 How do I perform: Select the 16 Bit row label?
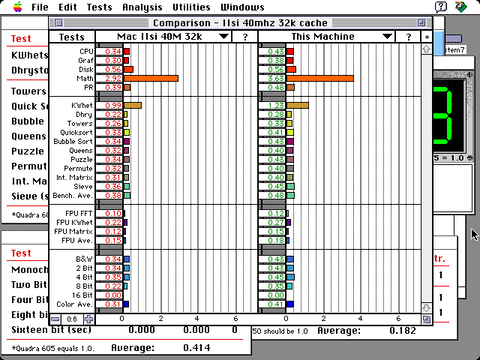pyautogui.click(x=82, y=295)
